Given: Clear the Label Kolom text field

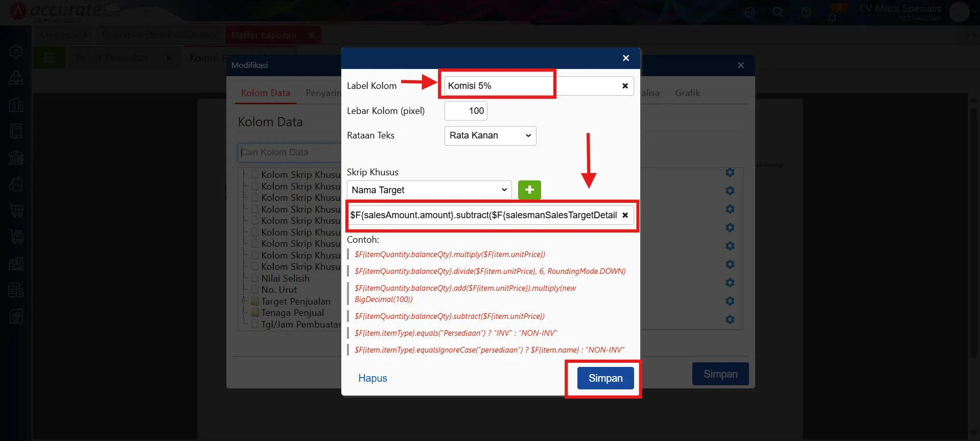Looking at the screenshot, I should click(624, 86).
